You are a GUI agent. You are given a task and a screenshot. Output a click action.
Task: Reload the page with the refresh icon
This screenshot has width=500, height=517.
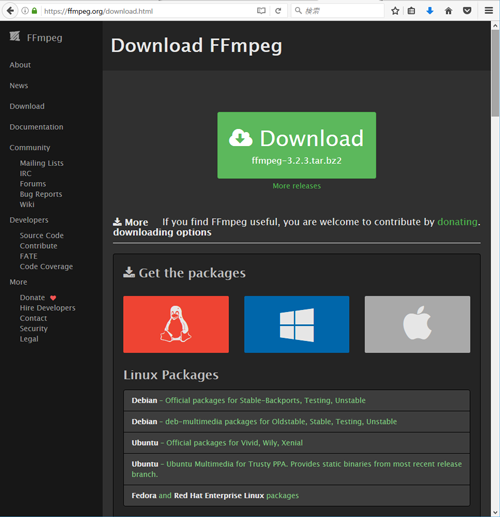(278, 11)
